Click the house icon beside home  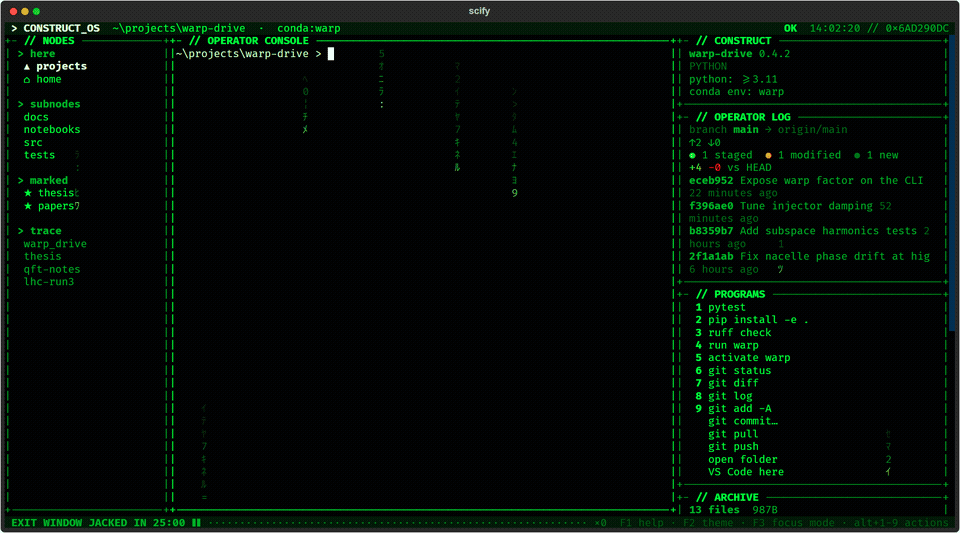click(x=27, y=80)
